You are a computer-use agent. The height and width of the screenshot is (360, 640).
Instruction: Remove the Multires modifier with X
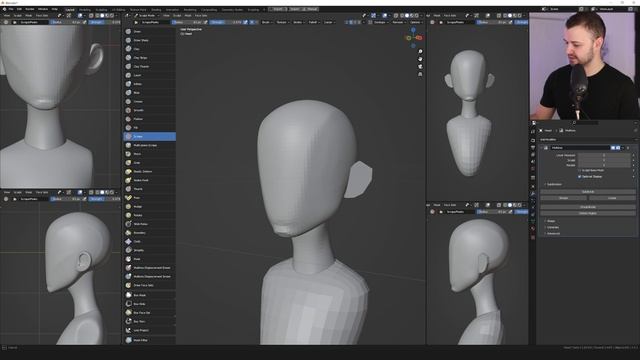(x=628, y=148)
